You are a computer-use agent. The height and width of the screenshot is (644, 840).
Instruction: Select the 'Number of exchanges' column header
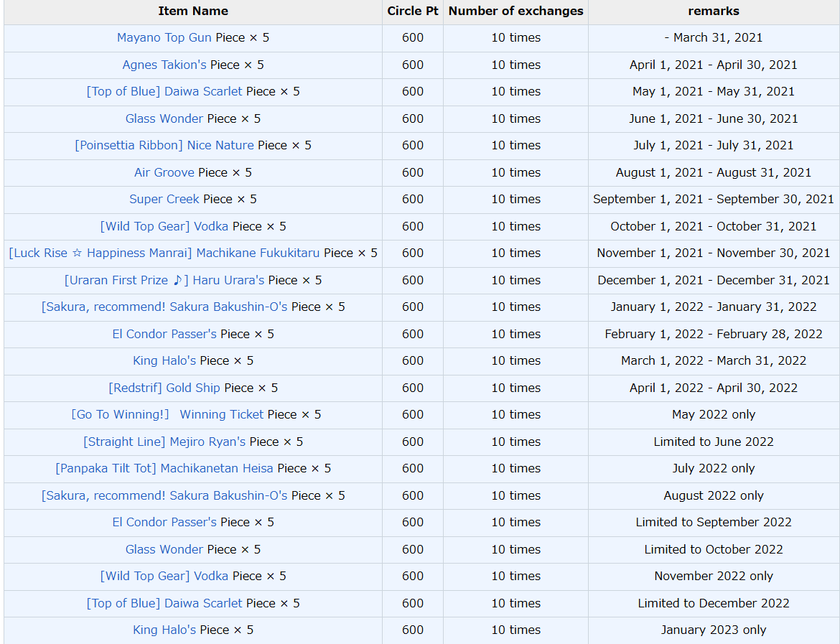tap(516, 11)
